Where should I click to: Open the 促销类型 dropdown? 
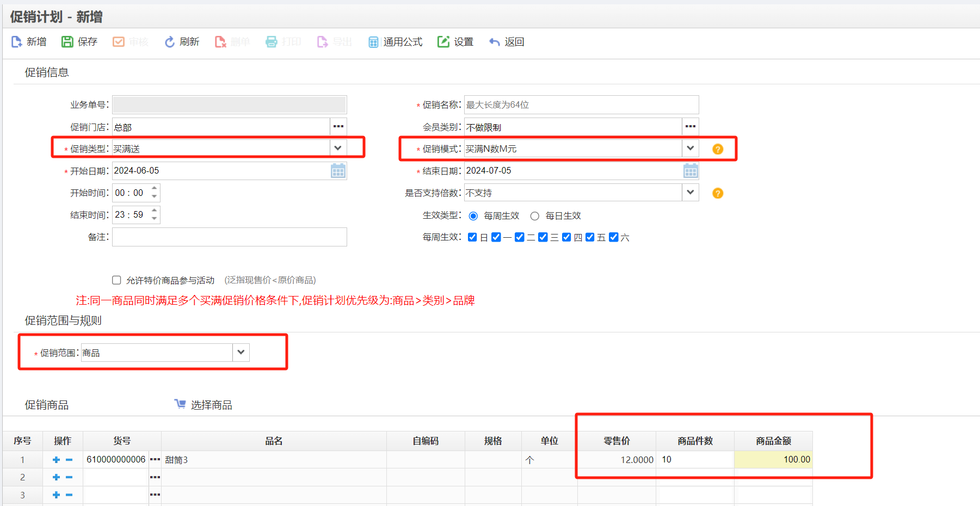pyautogui.click(x=338, y=147)
